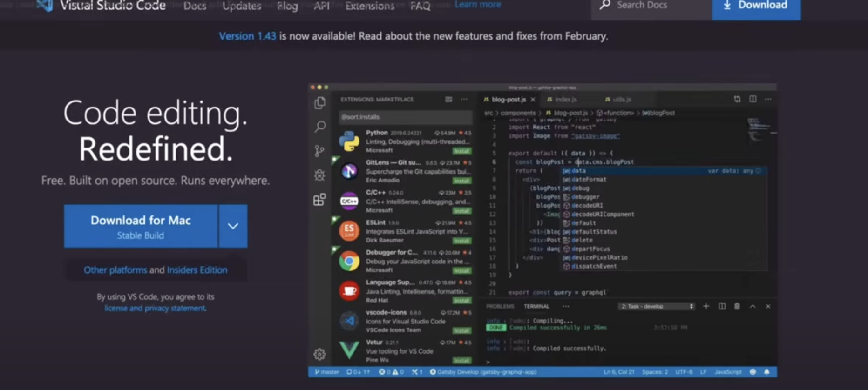Open the Version 1.43 link
This screenshot has width=868, height=390.
click(247, 36)
